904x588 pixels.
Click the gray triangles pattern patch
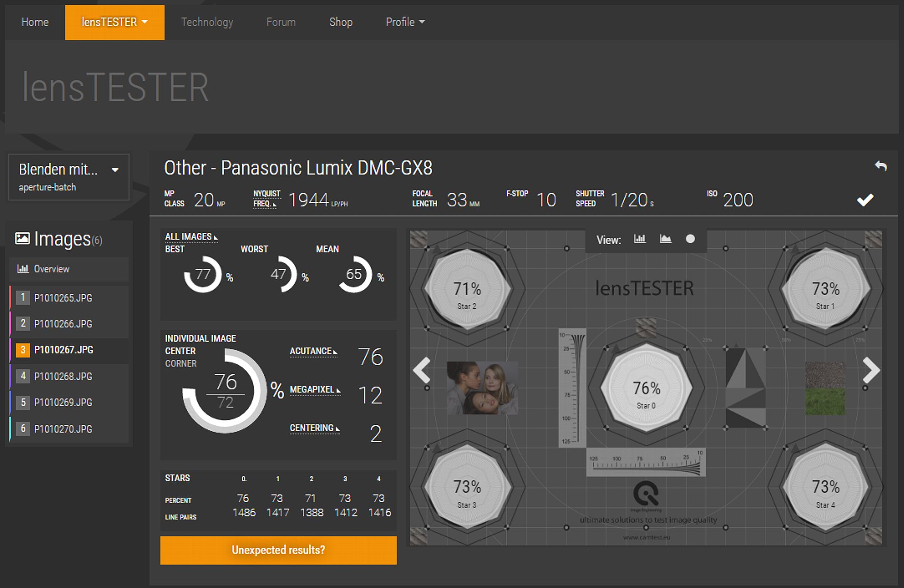point(745,388)
